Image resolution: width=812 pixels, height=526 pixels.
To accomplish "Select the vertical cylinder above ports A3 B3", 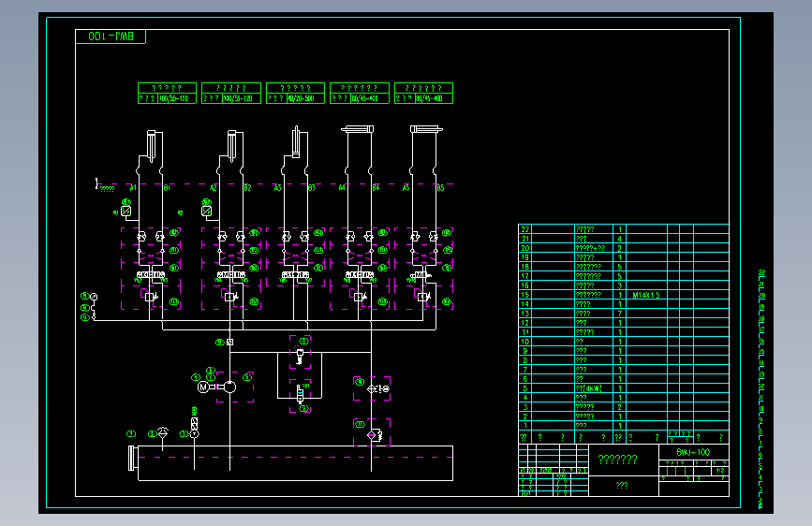I will 296,141.
